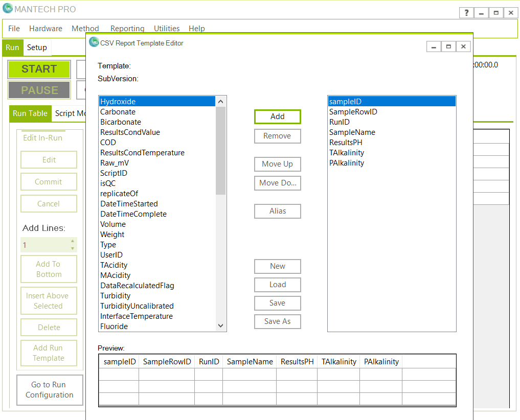The width and height of the screenshot is (520, 420).
Task: Click Add Run Template button
Action: pos(49,353)
